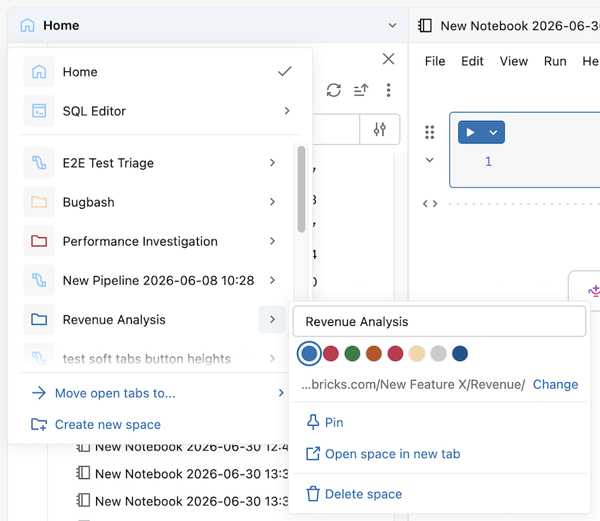Open the Edit menu

(472, 61)
